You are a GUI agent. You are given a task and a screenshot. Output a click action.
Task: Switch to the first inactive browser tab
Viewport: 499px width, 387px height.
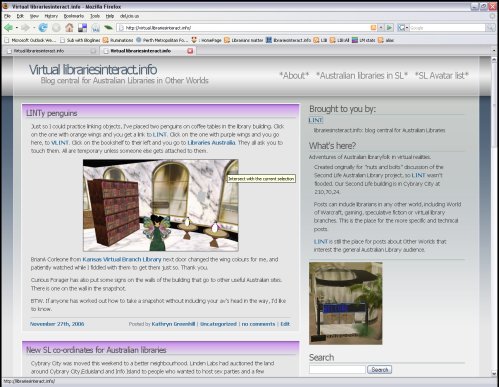click(50, 51)
